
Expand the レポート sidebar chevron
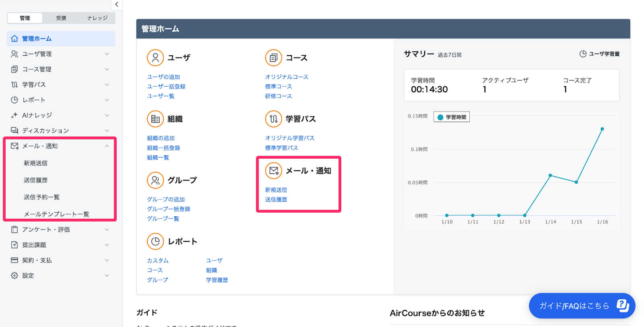[107, 100]
